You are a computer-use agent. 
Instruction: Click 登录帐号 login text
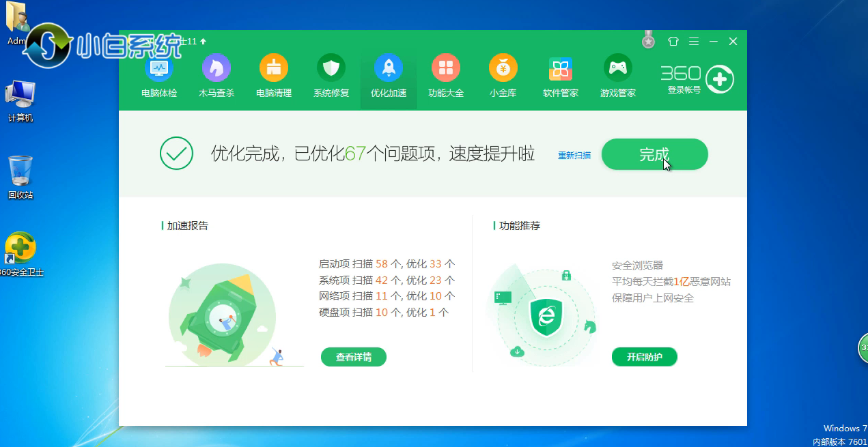click(x=684, y=89)
